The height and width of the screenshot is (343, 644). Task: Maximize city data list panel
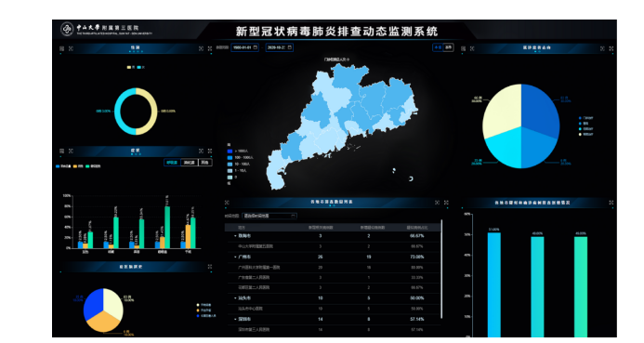446,203
